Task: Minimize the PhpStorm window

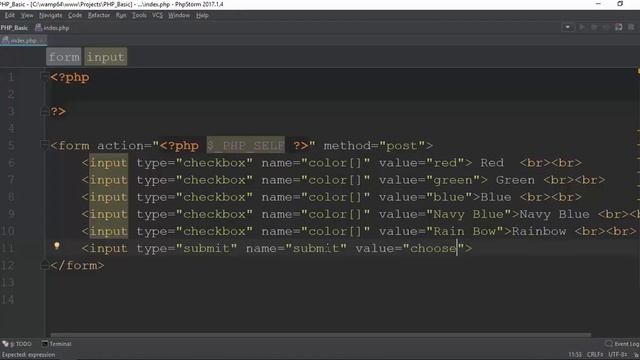Action: pos(598,4)
